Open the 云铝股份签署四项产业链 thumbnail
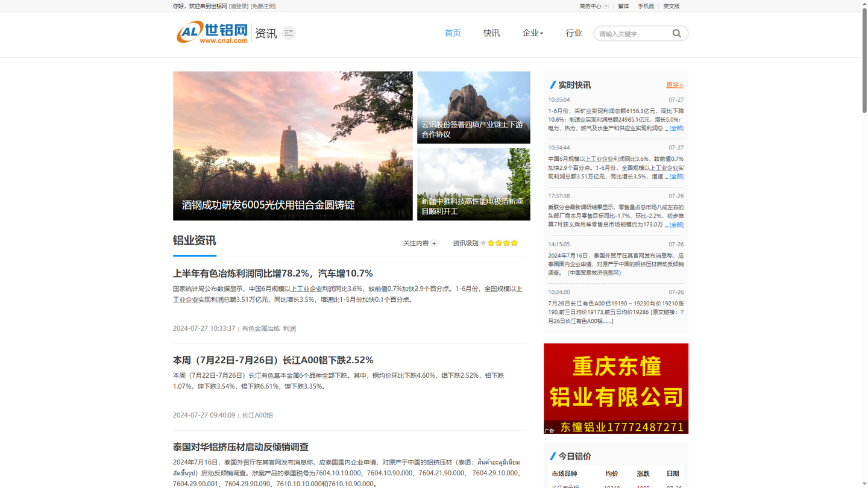This screenshot has height=488, width=868. (474, 107)
